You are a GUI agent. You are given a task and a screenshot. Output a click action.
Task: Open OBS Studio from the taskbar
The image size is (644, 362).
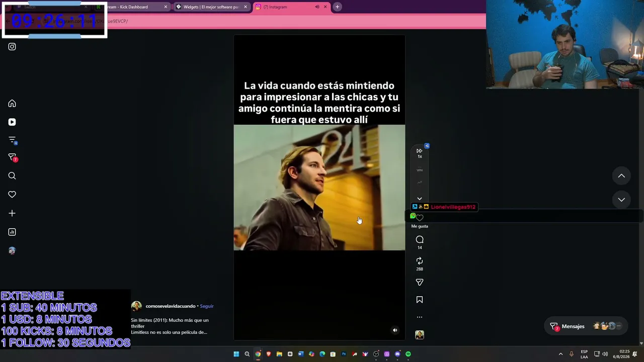(x=376, y=354)
